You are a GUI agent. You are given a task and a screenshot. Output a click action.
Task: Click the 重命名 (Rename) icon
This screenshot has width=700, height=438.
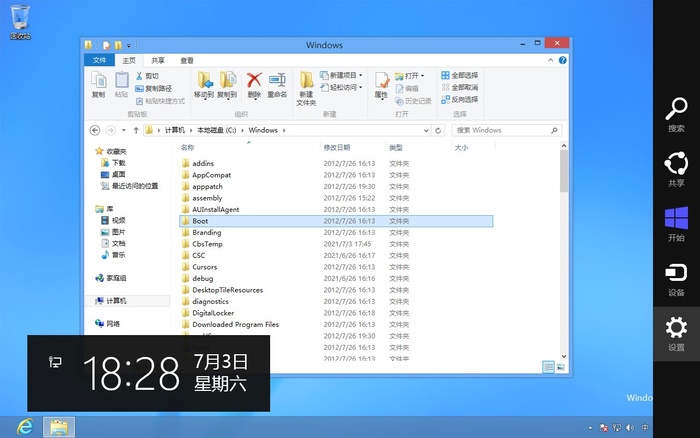click(277, 83)
